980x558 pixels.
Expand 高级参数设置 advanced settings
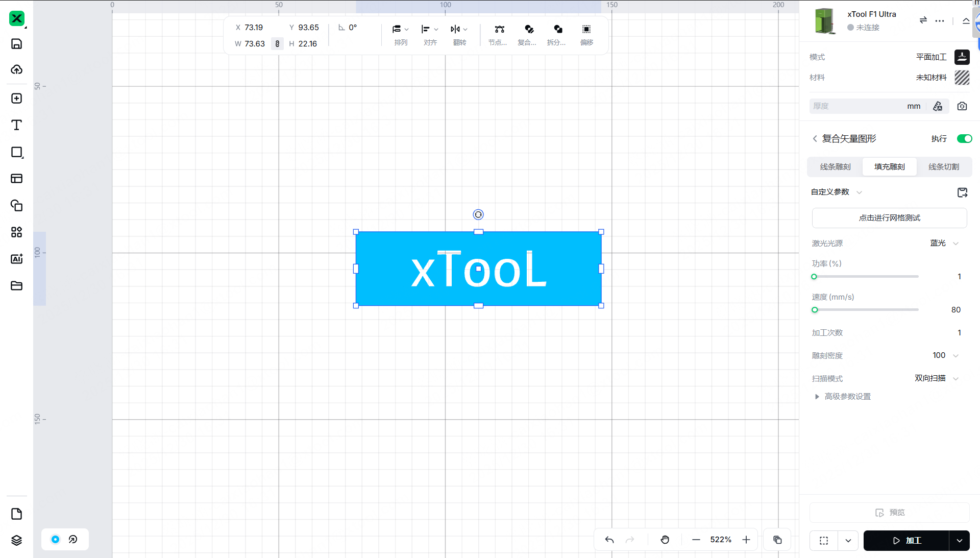(x=847, y=397)
